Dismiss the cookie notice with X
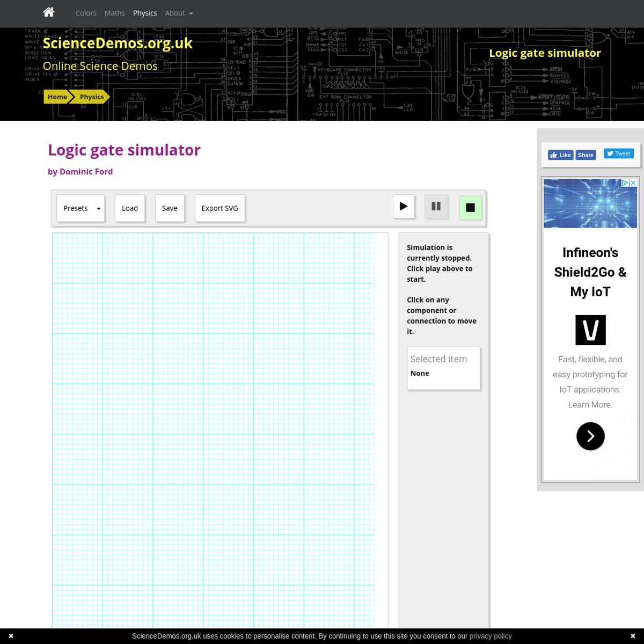644x644 pixels. pos(11,636)
